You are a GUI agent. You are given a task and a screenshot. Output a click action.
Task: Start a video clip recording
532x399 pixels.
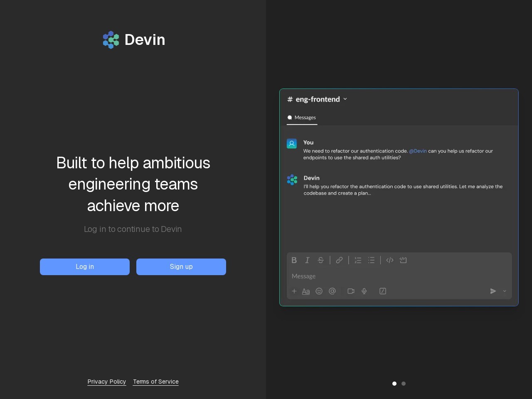pyautogui.click(x=351, y=291)
